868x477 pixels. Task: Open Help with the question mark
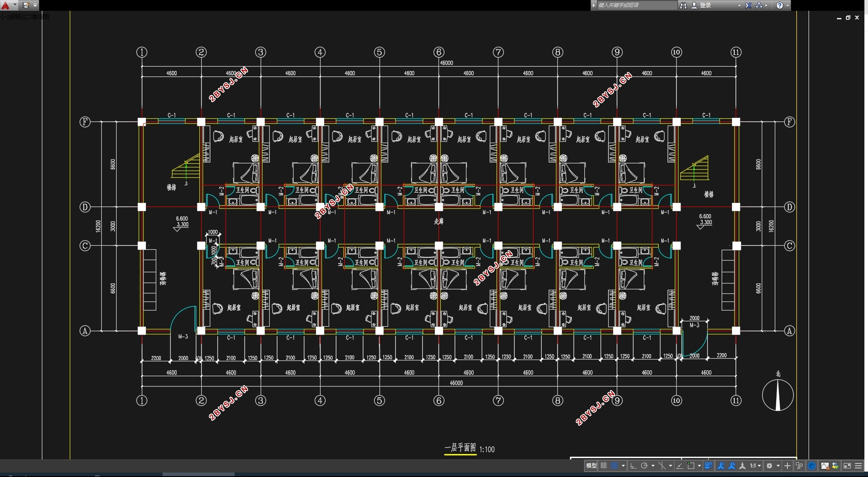780,5
